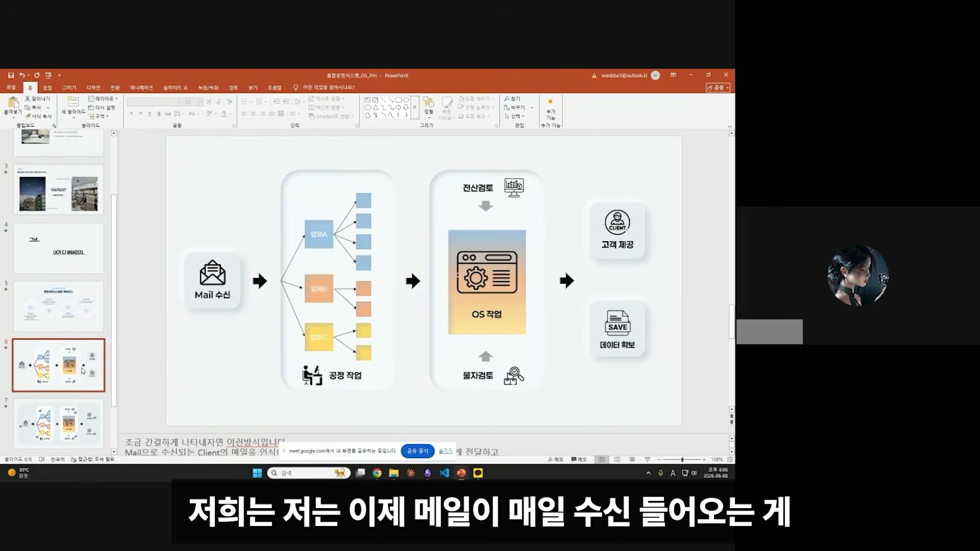Open the font name combo box

155,102
